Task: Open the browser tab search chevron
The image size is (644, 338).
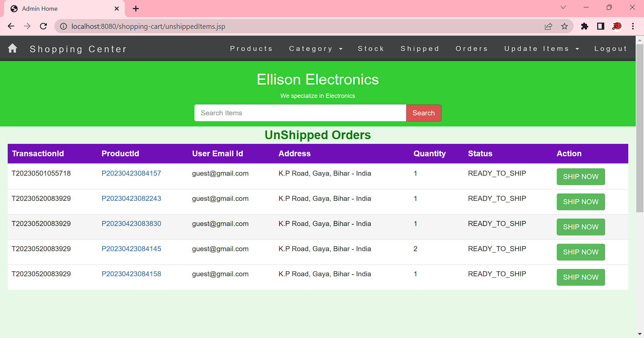Action: (563, 7)
